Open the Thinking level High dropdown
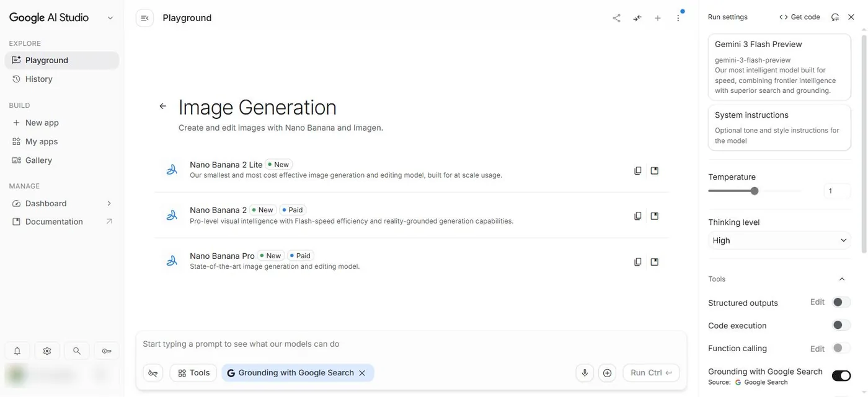 [x=779, y=240]
